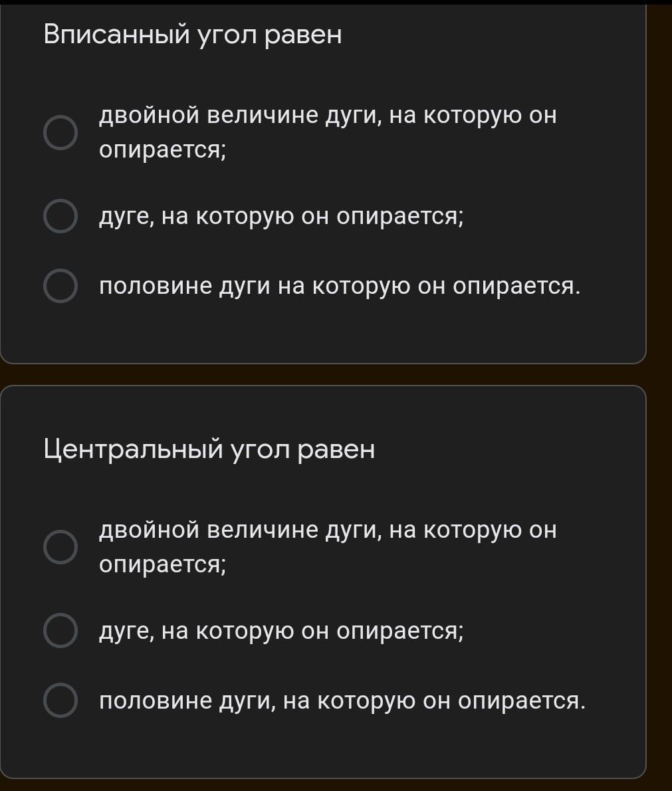The image size is (672, 791).
Task: Click label 'половине дуги, на которую он опирается.'
Action: (x=342, y=701)
